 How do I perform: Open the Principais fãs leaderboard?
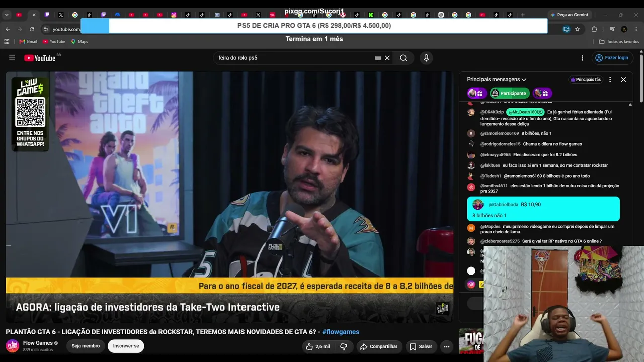[x=585, y=79]
